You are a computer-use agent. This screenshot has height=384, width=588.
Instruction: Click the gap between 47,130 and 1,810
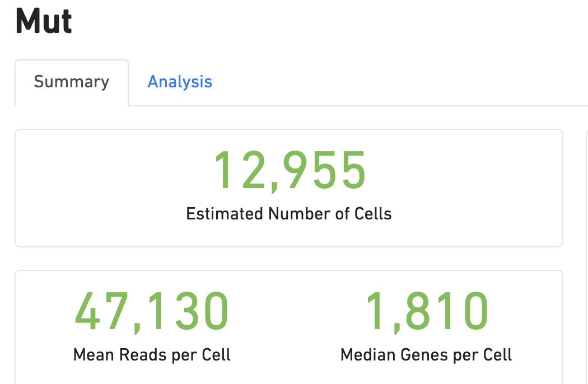click(x=291, y=313)
